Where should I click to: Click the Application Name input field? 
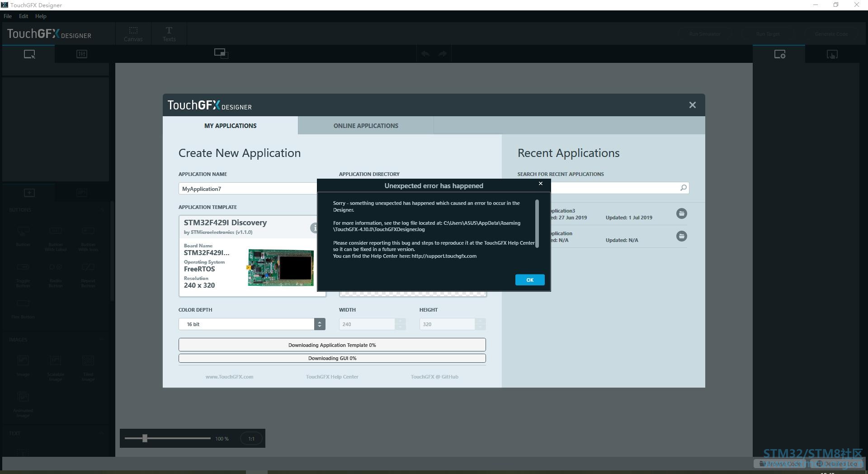(x=248, y=189)
